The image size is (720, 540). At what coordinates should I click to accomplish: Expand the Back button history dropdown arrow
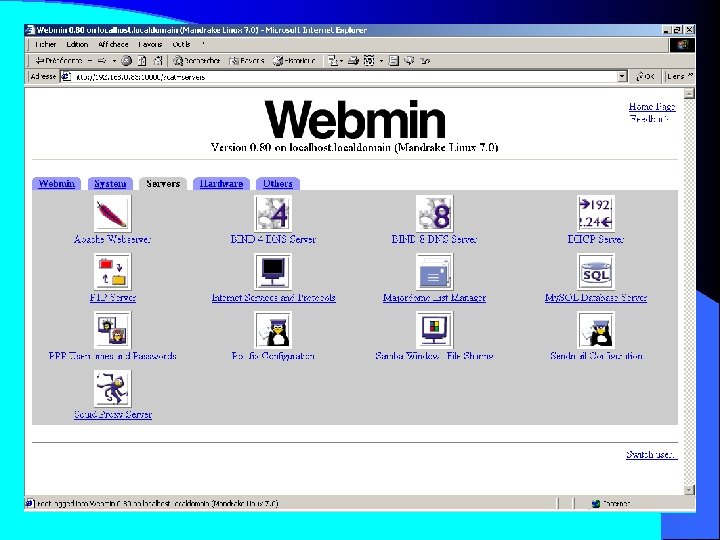(x=90, y=61)
